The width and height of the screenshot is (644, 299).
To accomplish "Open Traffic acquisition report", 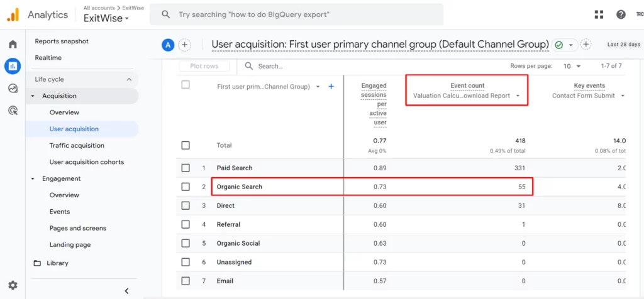I will coord(77,146).
